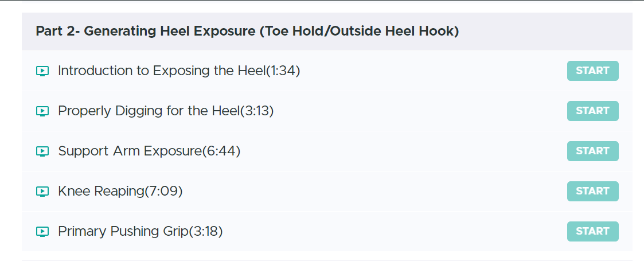Click the 6:44 duration on Support Arm Exposure
The width and height of the screenshot is (644, 261).
[221, 151]
